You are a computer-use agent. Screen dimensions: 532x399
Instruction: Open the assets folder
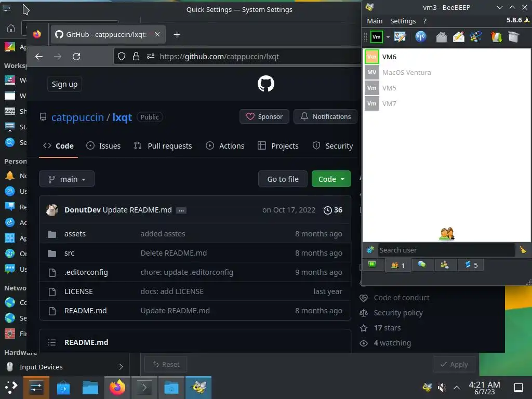point(75,234)
